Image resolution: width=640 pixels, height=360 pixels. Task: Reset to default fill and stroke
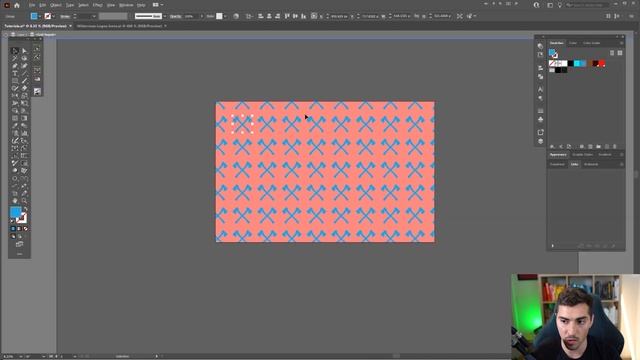12,221
